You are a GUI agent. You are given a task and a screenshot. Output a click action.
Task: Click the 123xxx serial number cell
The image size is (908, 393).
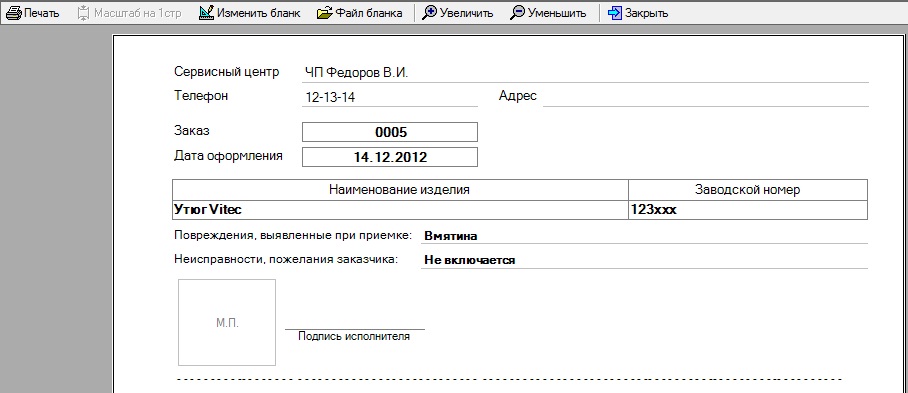click(x=748, y=210)
